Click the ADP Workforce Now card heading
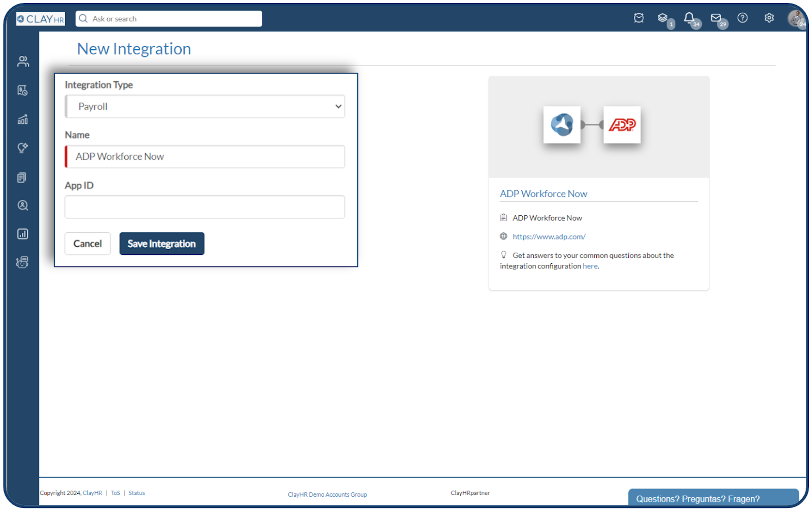This screenshot has width=812, height=511. tap(544, 194)
